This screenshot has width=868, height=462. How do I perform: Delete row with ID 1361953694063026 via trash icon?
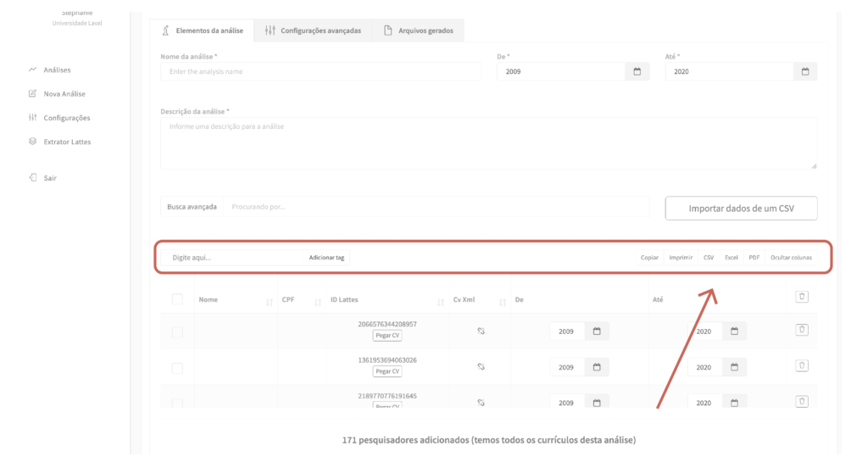pos(802,365)
